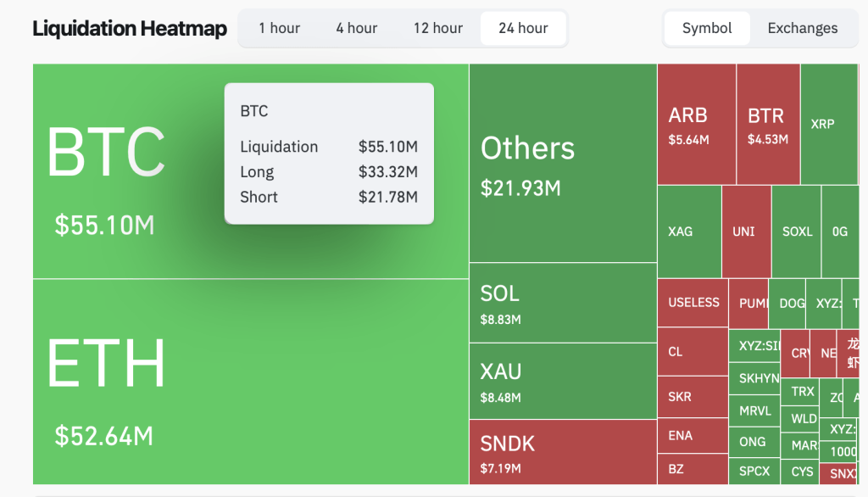Select the red CL tile
Screen dimensions: 868x497
(x=693, y=351)
